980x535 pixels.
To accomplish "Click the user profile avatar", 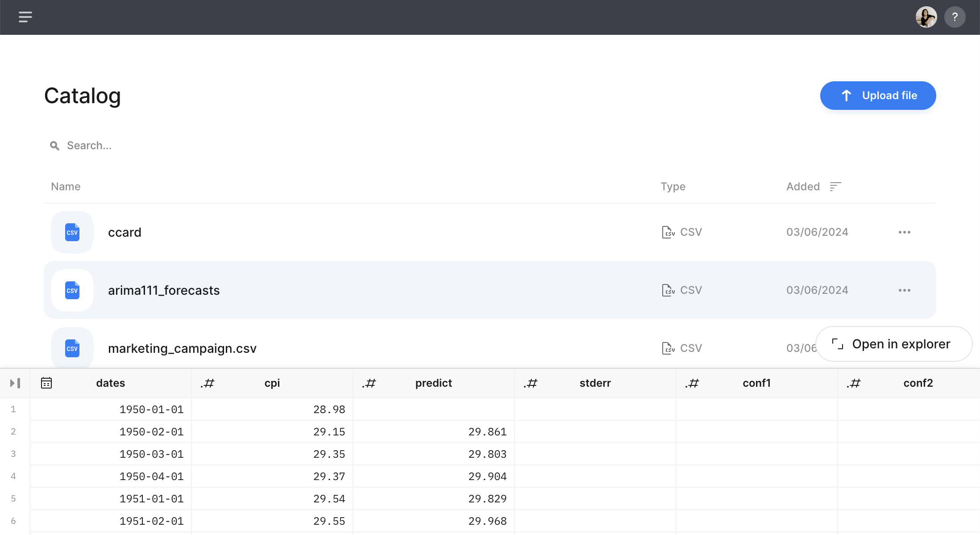I will (x=926, y=17).
